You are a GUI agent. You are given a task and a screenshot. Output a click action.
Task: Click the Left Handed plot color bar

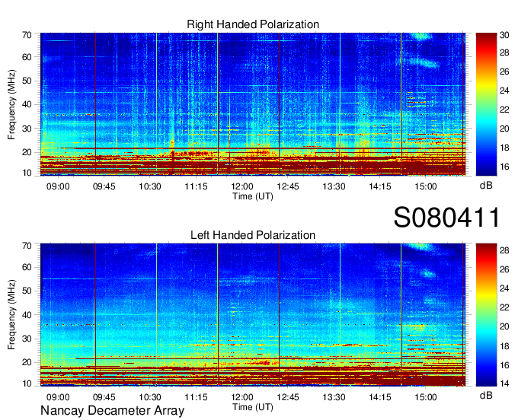[486, 315]
